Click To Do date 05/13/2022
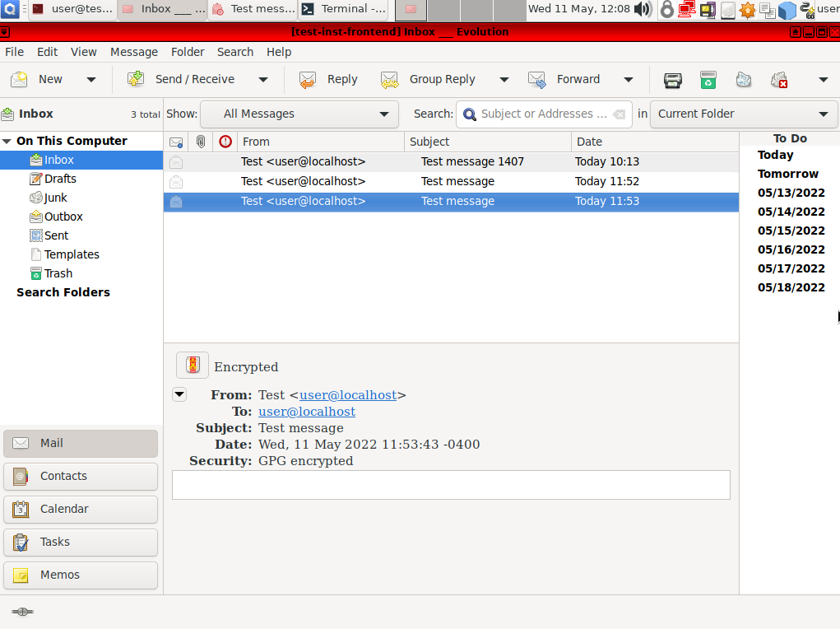Screen dimensions: 840x629 coord(791,193)
